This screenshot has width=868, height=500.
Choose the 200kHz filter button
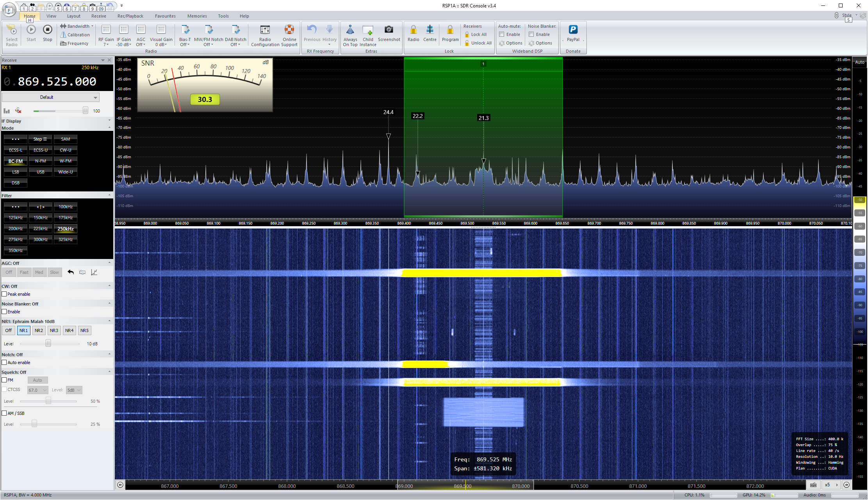point(16,229)
